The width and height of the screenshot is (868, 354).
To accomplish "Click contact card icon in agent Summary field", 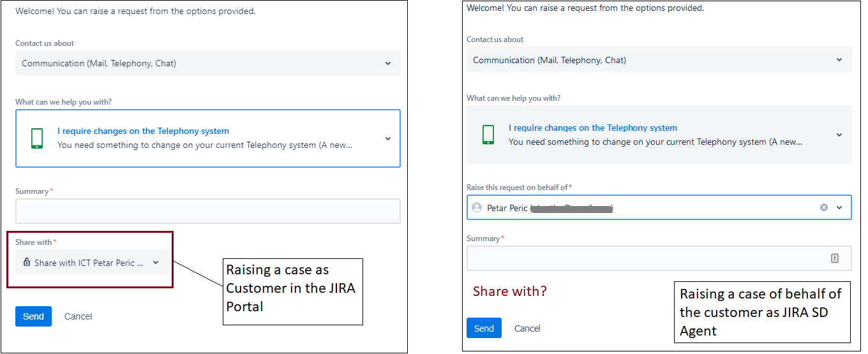I will coord(835,258).
